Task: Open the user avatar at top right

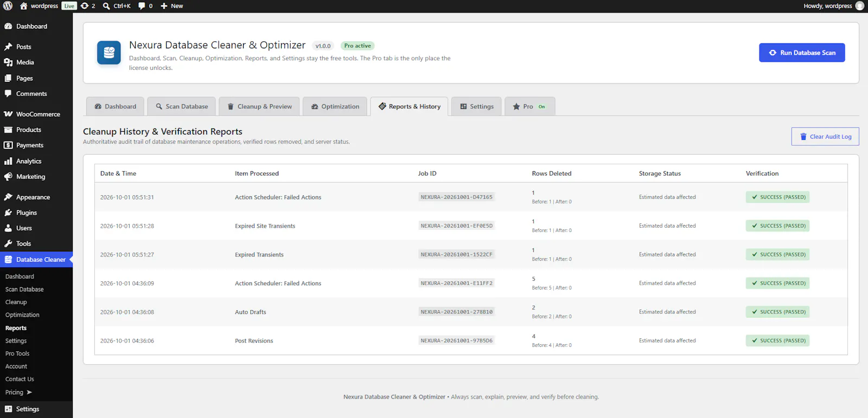Action: [x=860, y=6]
